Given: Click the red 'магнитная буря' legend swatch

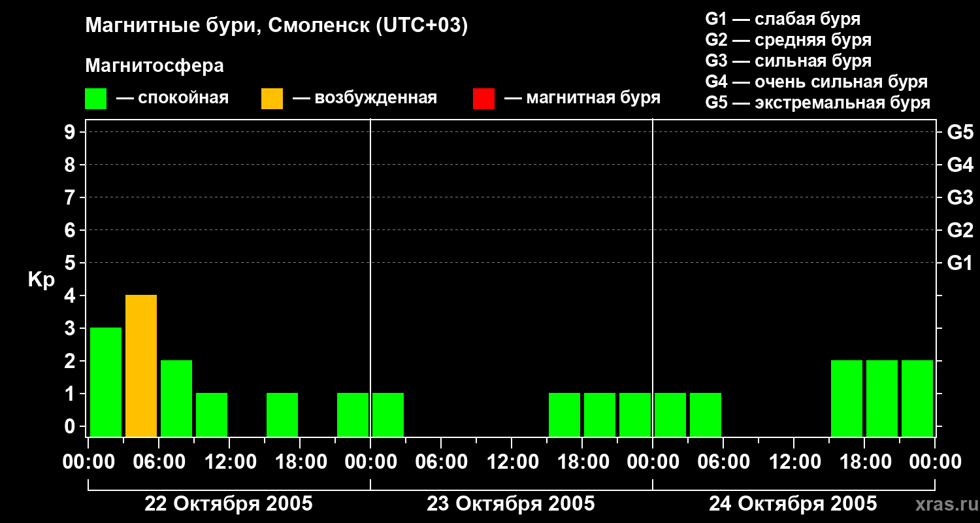Looking at the screenshot, I should pos(483,98).
